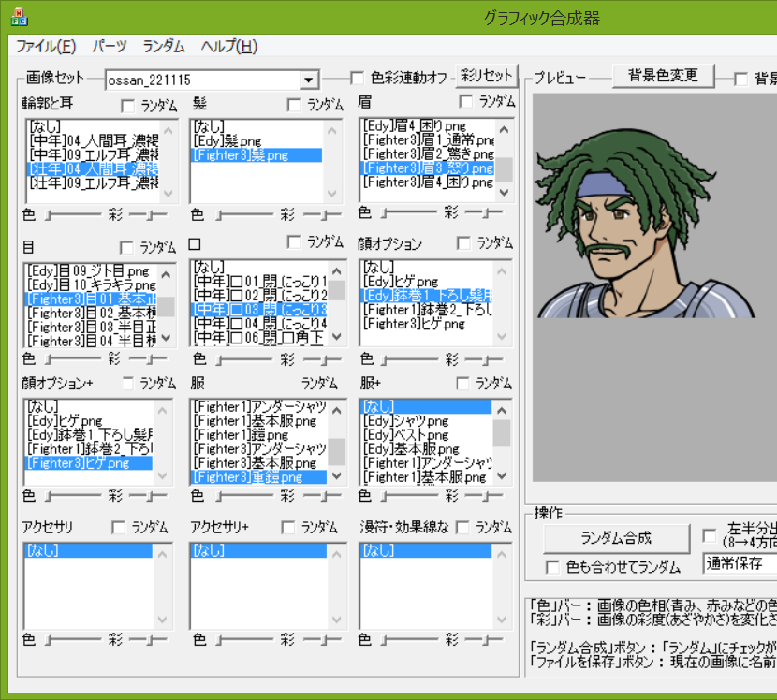Screen dimensions: 777x700
Task: Toggle ランダム checkbox for アクセサリ
Action: click(x=119, y=528)
